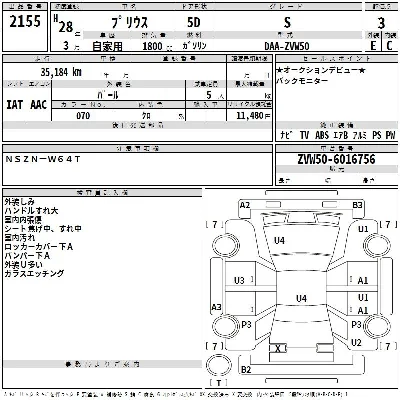Image resolution: width=400 pixels, height=400 pixels.
Task: Select lot number 2155
Action: [x=25, y=22]
